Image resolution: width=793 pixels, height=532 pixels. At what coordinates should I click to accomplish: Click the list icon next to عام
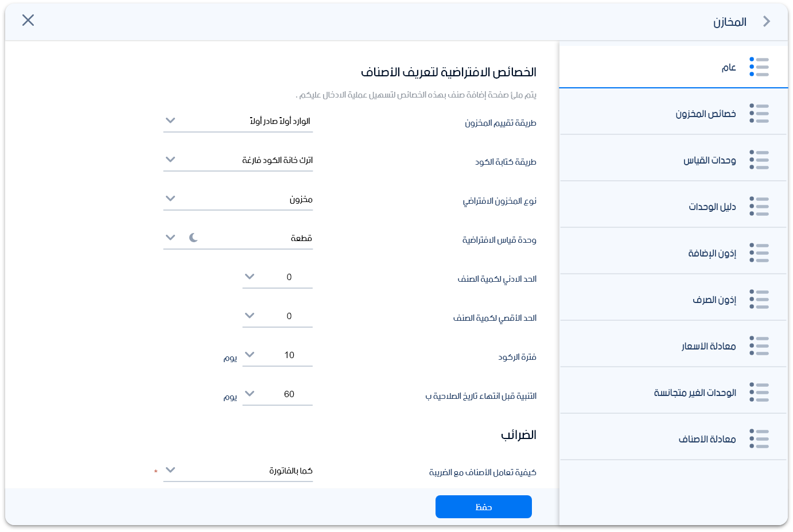pyautogui.click(x=759, y=67)
